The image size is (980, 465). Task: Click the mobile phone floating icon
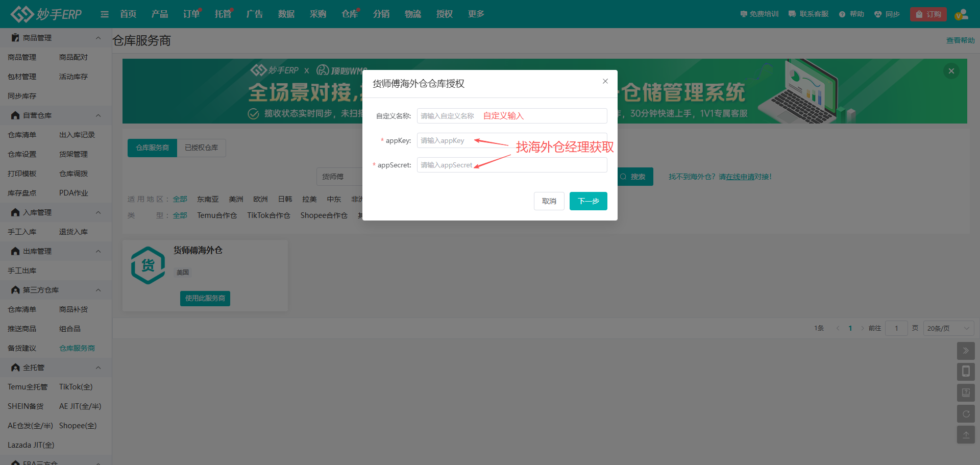[x=965, y=372]
